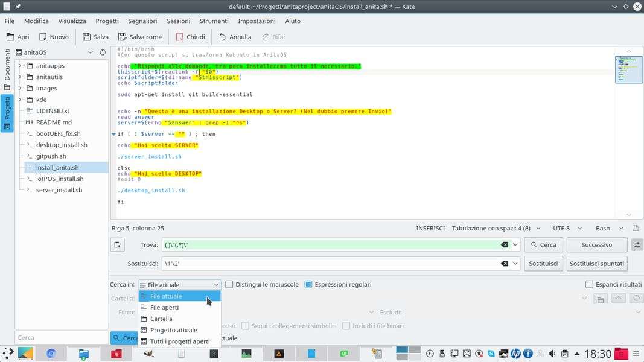The width and height of the screenshot is (644, 362).
Task: Expand the anitaapps folder
Action: coord(20,66)
